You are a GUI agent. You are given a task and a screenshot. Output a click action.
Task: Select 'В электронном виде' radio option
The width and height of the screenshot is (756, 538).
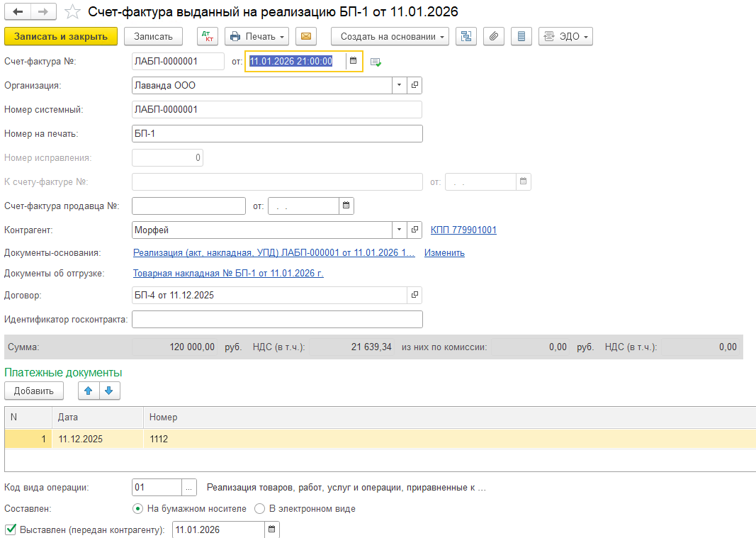[260, 508]
